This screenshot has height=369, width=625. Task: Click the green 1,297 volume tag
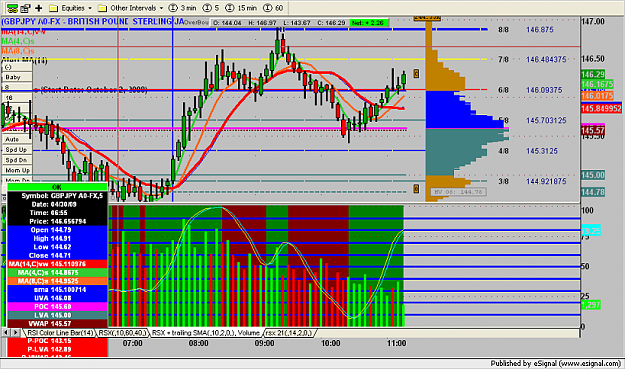coord(591,305)
